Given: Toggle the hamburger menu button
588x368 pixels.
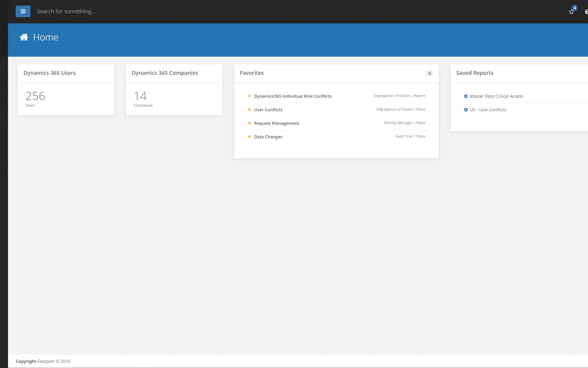Looking at the screenshot, I should click(x=23, y=11).
